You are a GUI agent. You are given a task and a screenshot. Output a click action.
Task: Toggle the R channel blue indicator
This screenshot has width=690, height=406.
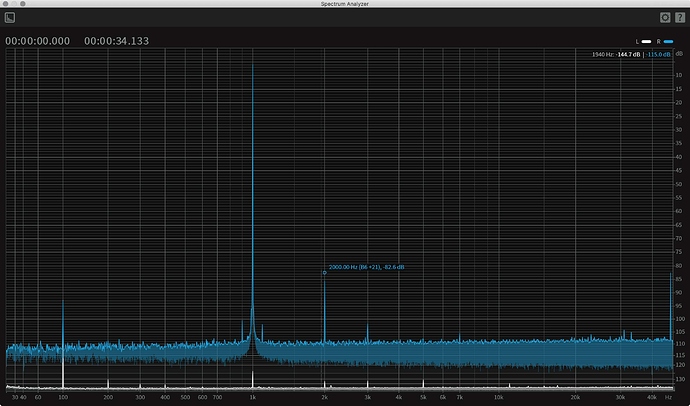point(667,41)
